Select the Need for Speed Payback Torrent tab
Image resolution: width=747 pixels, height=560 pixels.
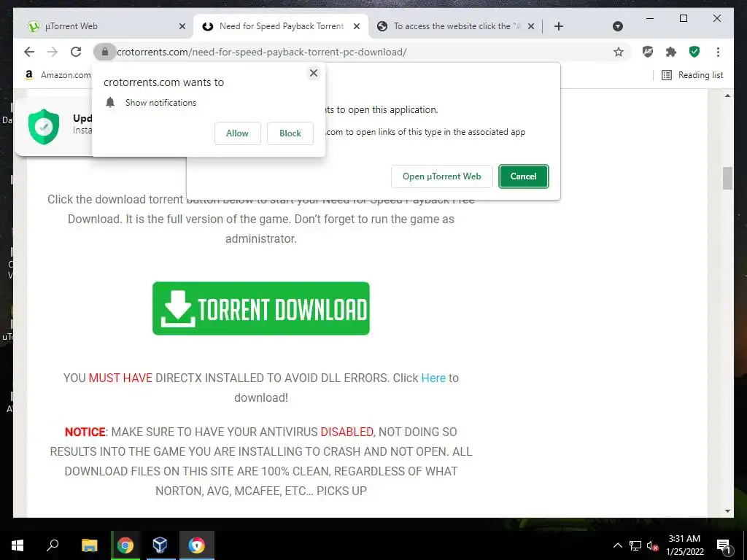click(x=281, y=26)
